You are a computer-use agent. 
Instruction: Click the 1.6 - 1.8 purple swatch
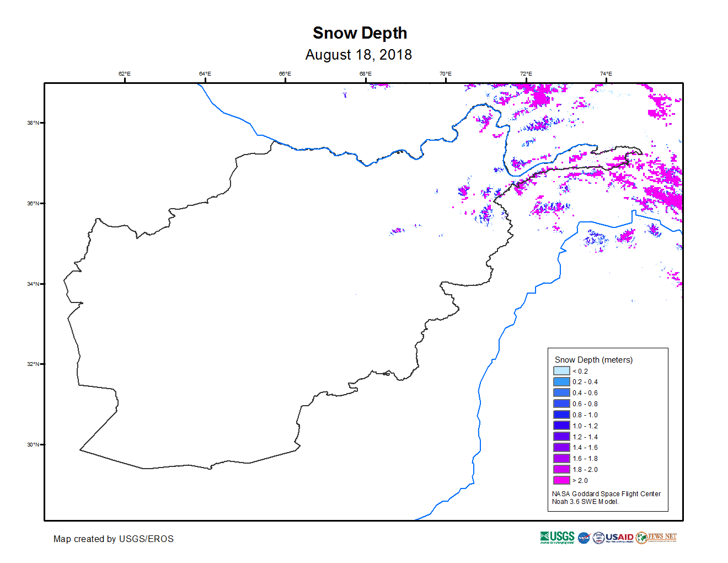[561, 459]
